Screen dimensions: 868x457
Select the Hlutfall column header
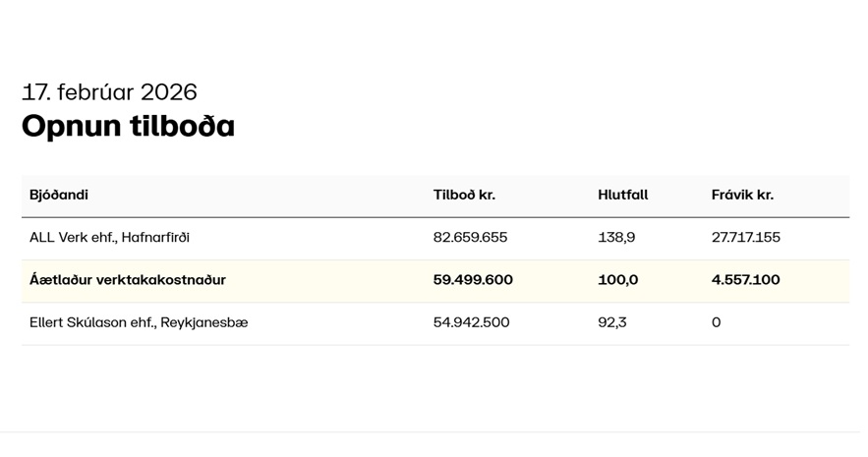point(622,195)
